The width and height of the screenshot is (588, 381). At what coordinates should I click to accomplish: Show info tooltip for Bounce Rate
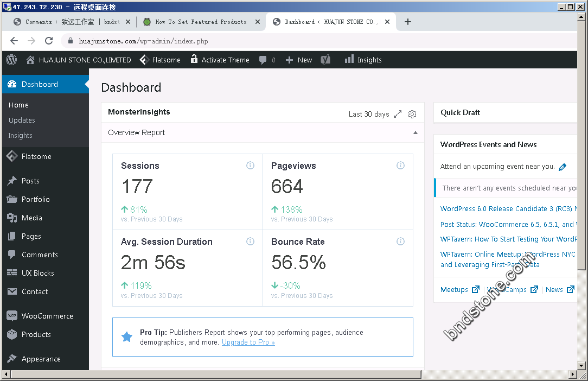tap(400, 242)
